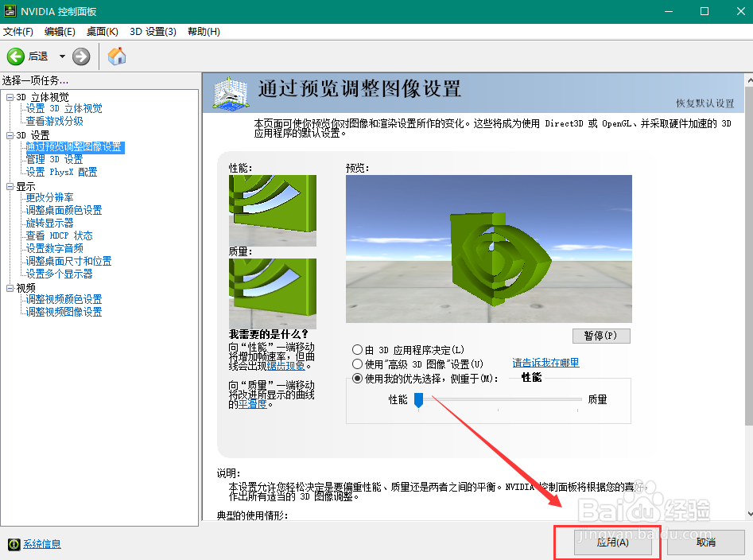Open 调整桌面尺寸和位置 item
753x560 pixels.
click(68, 261)
